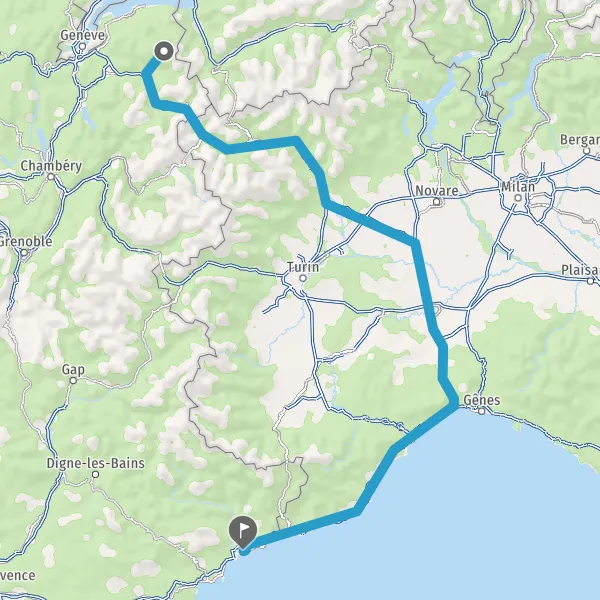Click the Gap map label
Image resolution: width=600 pixels, height=600 pixels.
(73, 370)
